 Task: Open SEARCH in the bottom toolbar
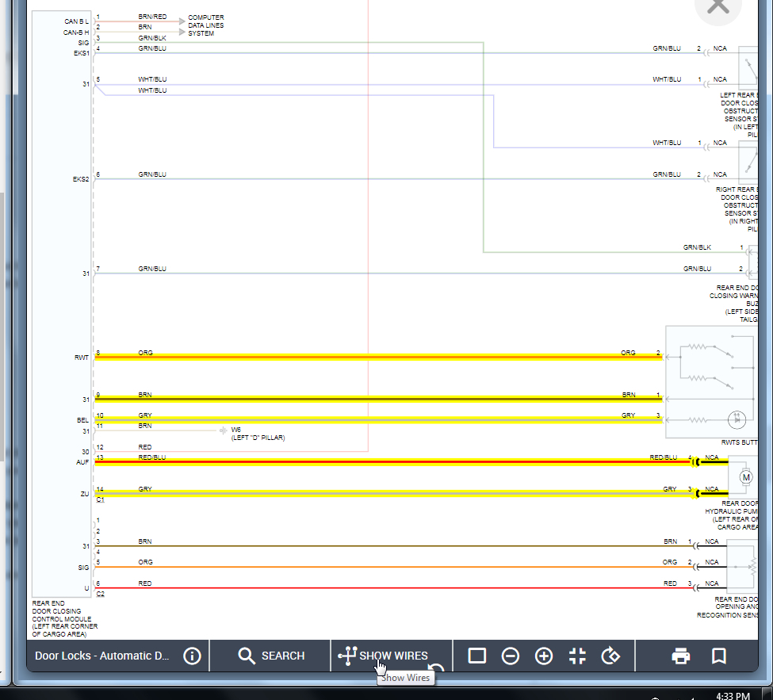(x=271, y=656)
